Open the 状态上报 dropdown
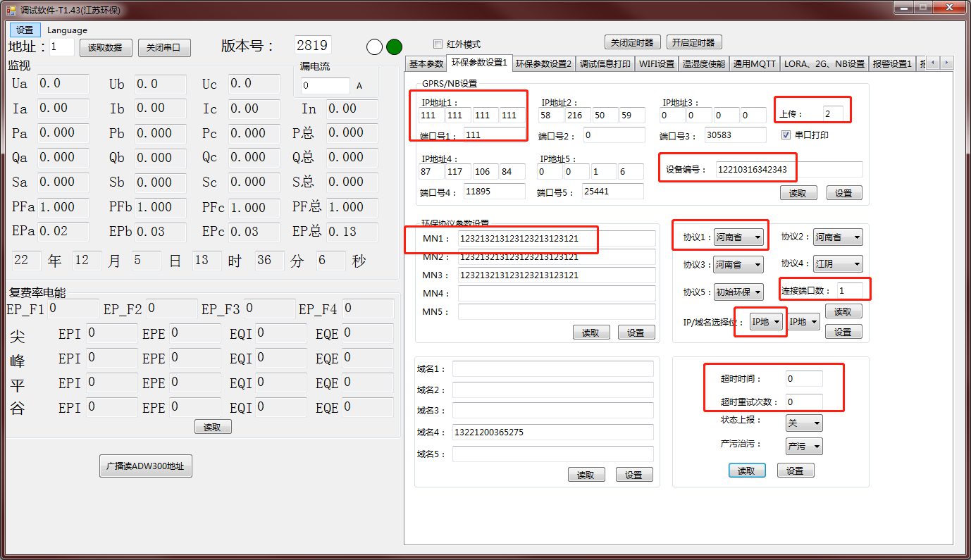The height and width of the screenshot is (560, 971). [x=803, y=423]
